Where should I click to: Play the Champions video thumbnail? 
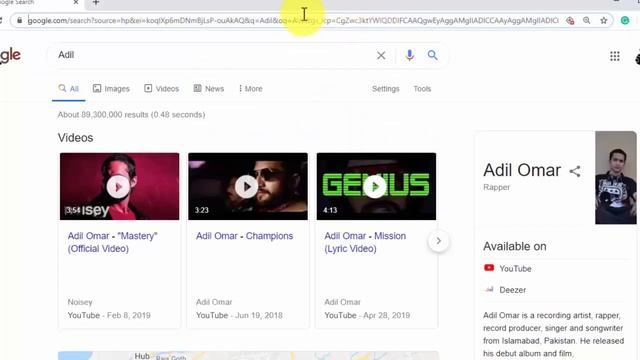point(248,187)
